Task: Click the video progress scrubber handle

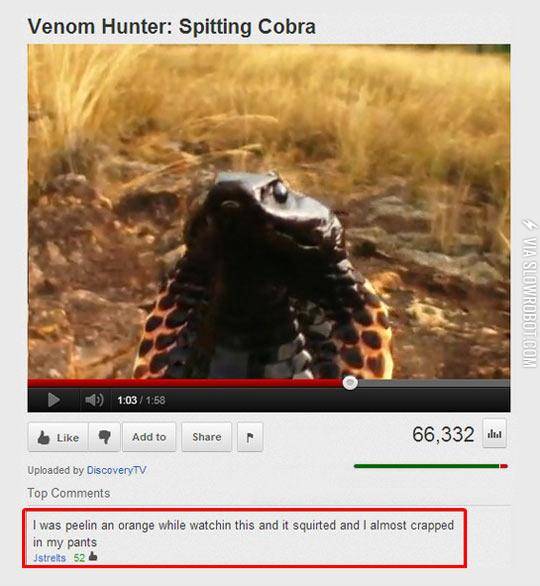Action: [350, 383]
